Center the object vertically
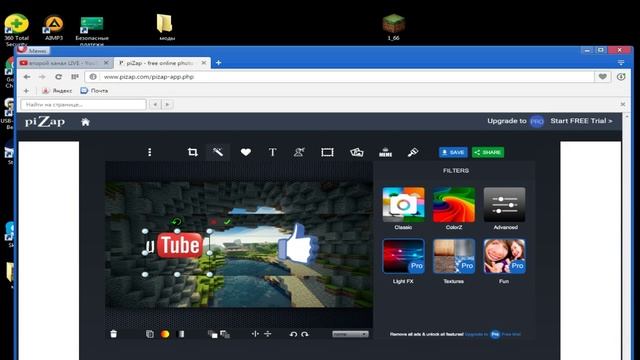640x360 pixels. pyautogui.click(x=268, y=334)
